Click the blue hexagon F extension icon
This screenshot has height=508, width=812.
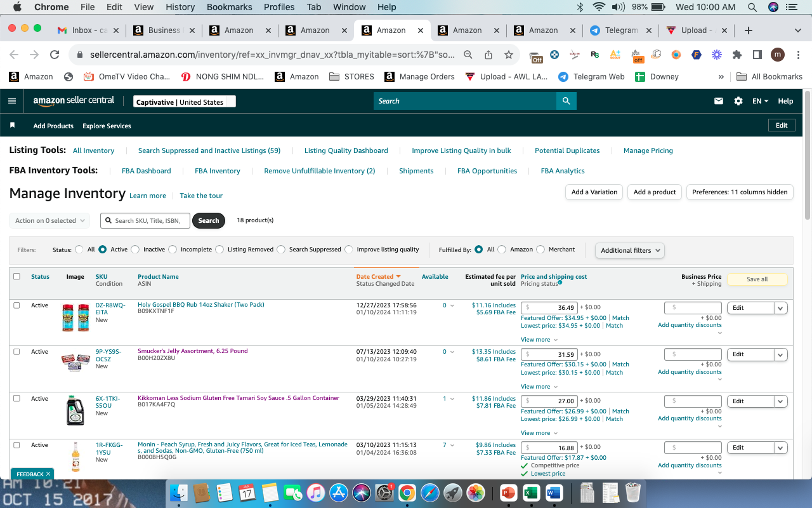pos(696,55)
